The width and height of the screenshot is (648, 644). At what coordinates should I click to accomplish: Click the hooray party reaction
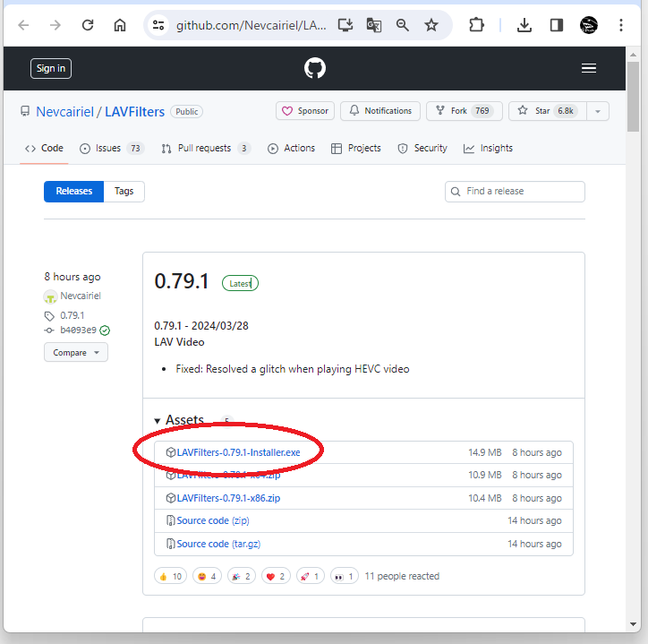[x=242, y=576]
